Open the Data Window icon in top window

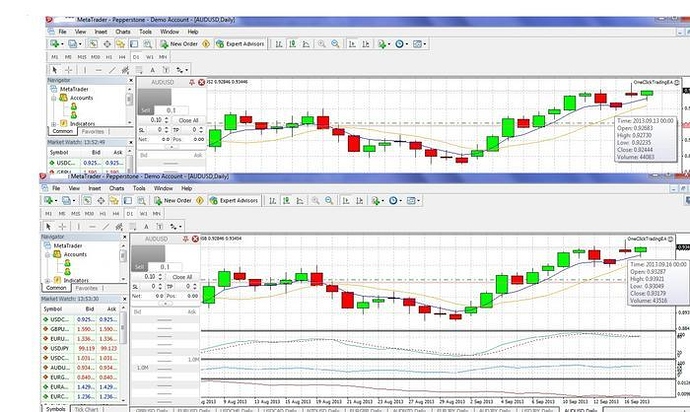(x=107, y=44)
